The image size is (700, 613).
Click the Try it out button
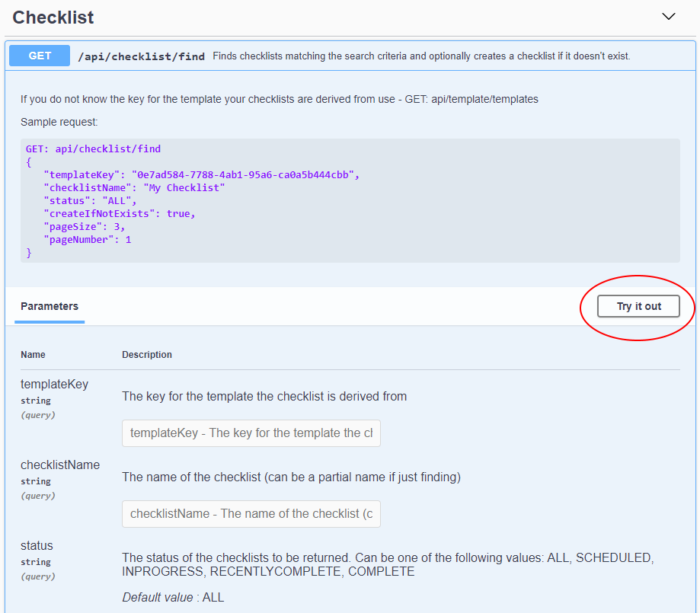pos(638,306)
